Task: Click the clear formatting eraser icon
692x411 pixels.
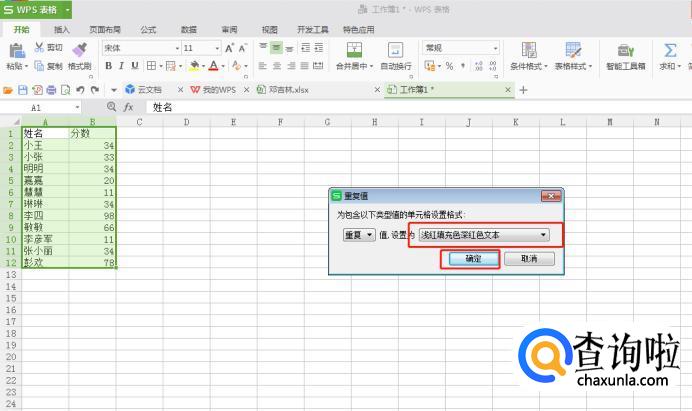Action: point(237,66)
